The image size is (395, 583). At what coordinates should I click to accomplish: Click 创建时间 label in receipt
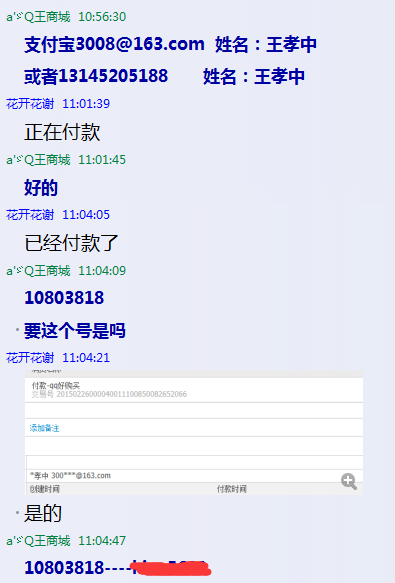pyautogui.click(x=45, y=489)
